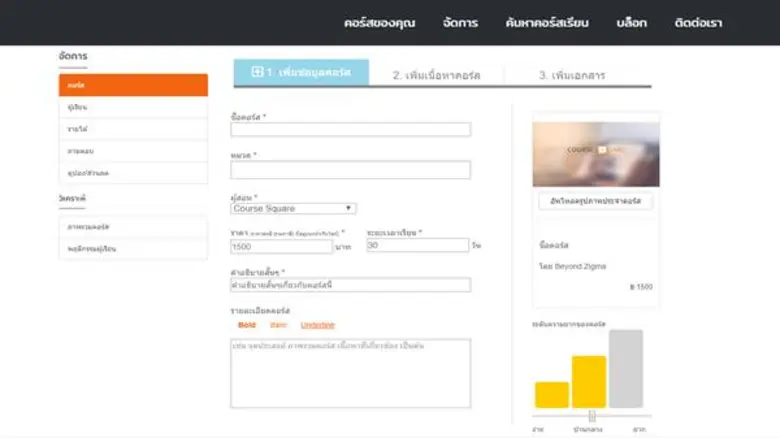Viewport: 780px width, 438px height.
Task: Switch to step 2 เพิ่มเนื้อหาคอร์ส tab
Action: click(436, 75)
